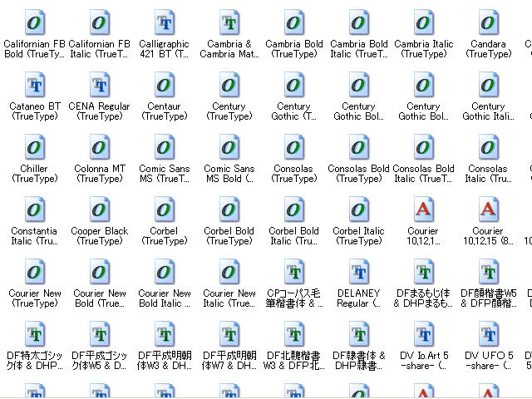Select the Comic Sans MS (TrueT... font icon

165,147
